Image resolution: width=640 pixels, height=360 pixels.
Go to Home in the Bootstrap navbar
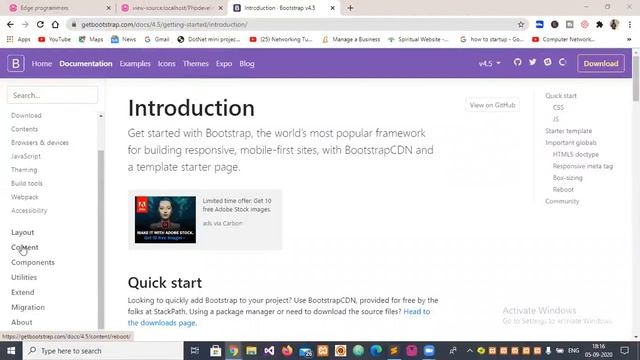tap(42, 64)
